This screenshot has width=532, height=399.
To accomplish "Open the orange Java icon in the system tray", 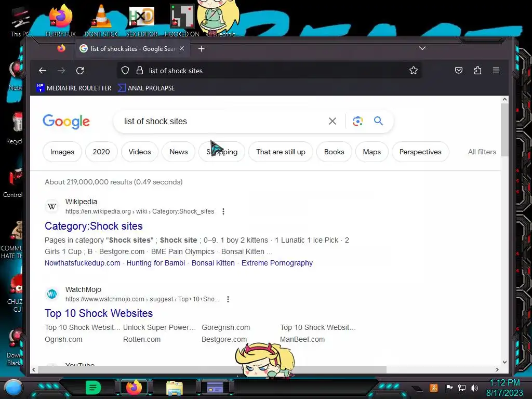I will pos(434,388).
